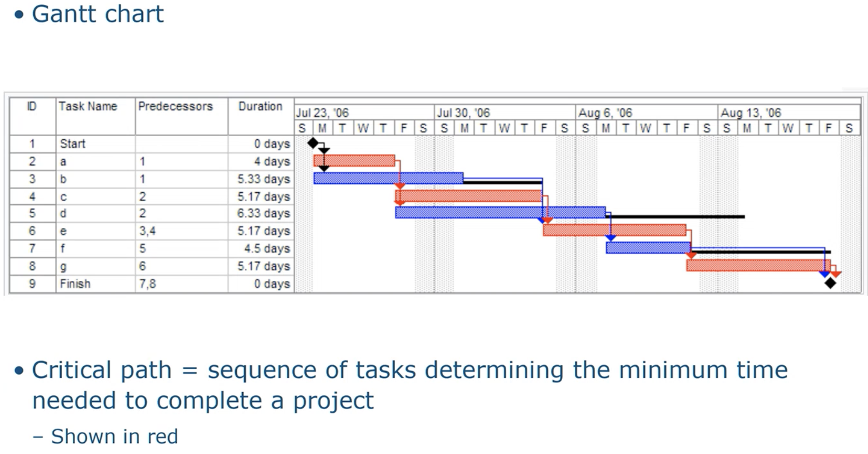
Task: Select the red bar for task a
Action: (x=354, y=160)
